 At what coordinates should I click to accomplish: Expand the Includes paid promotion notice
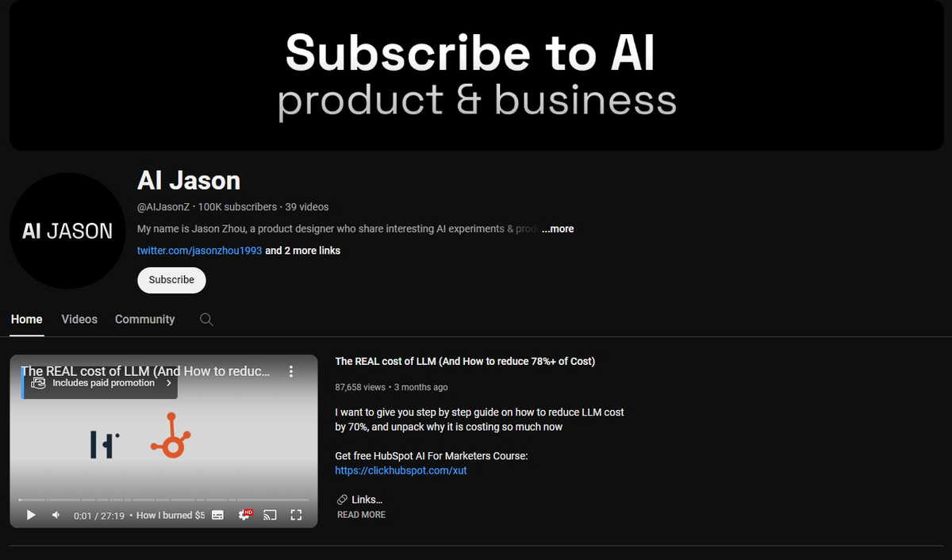point(100,383)
